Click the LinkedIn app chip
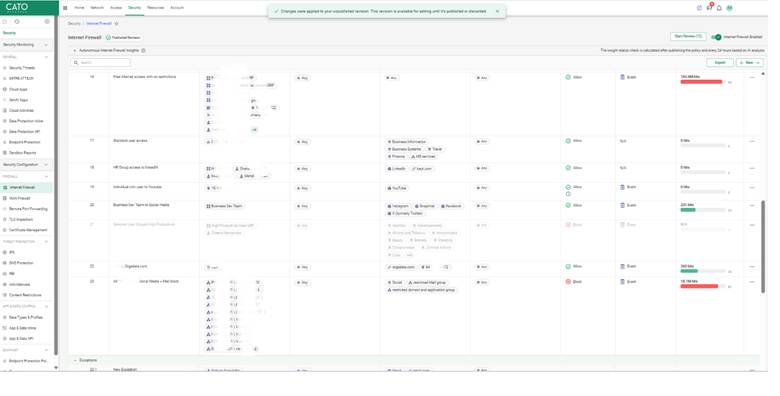The height and width of the screenshot is (396, 780). [x=397, y=169]
